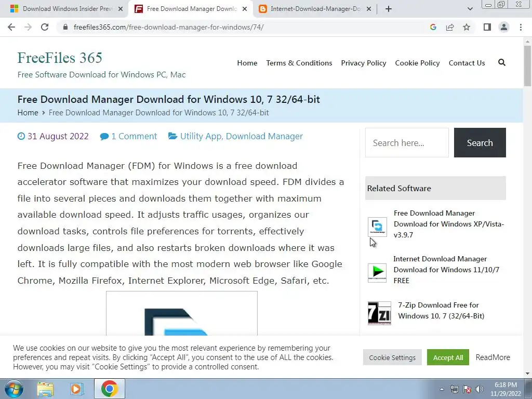This screenshot has width=532, height=399.
Task: Open Cookie Settings
Action: pos(392,357)
